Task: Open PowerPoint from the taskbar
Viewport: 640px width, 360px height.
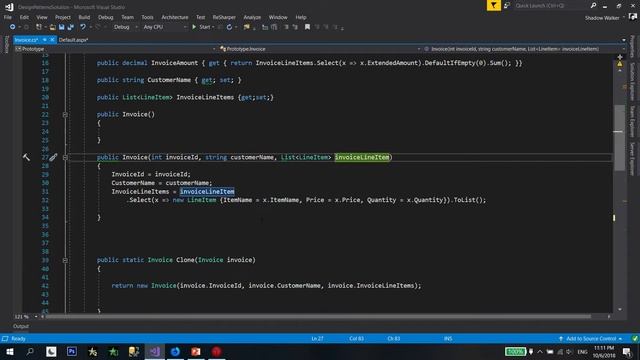Action: [x=196, y=351]
